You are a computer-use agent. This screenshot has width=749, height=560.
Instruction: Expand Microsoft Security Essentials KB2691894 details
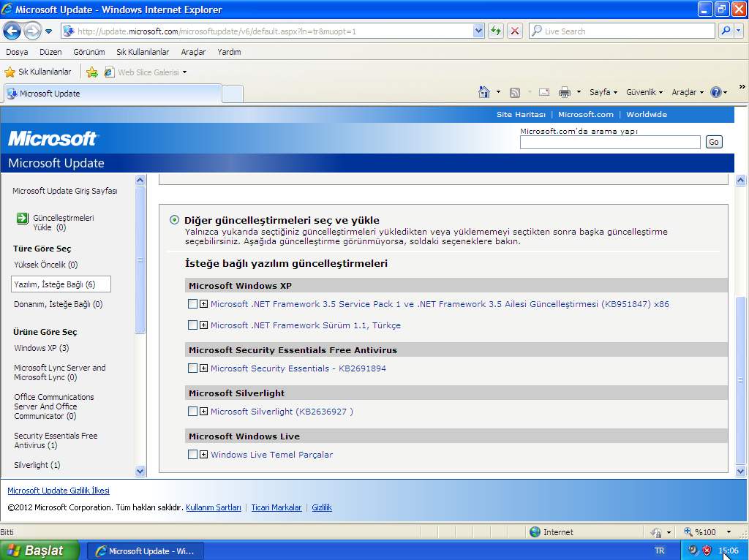(203, 368)
